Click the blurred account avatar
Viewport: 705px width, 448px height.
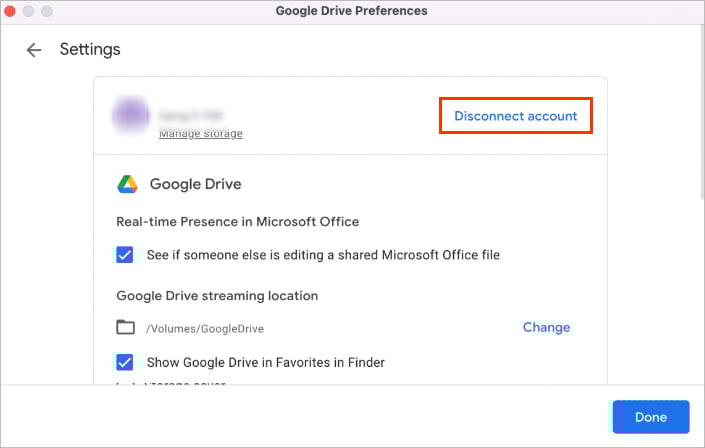(x=131, y=115)
